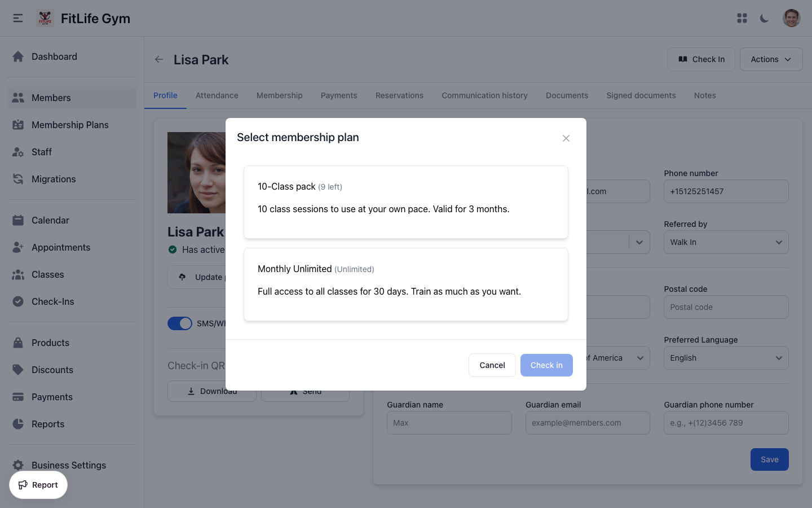Open the apps grid icon

[742, 18]
